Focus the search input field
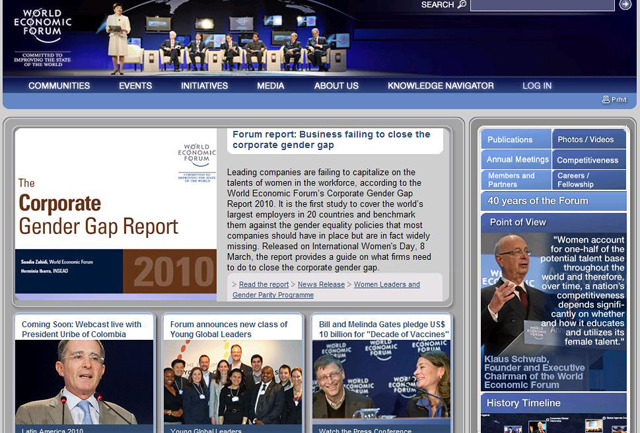Image resolution: width=640 pixels, height=433 pixels. pos(542,5)
